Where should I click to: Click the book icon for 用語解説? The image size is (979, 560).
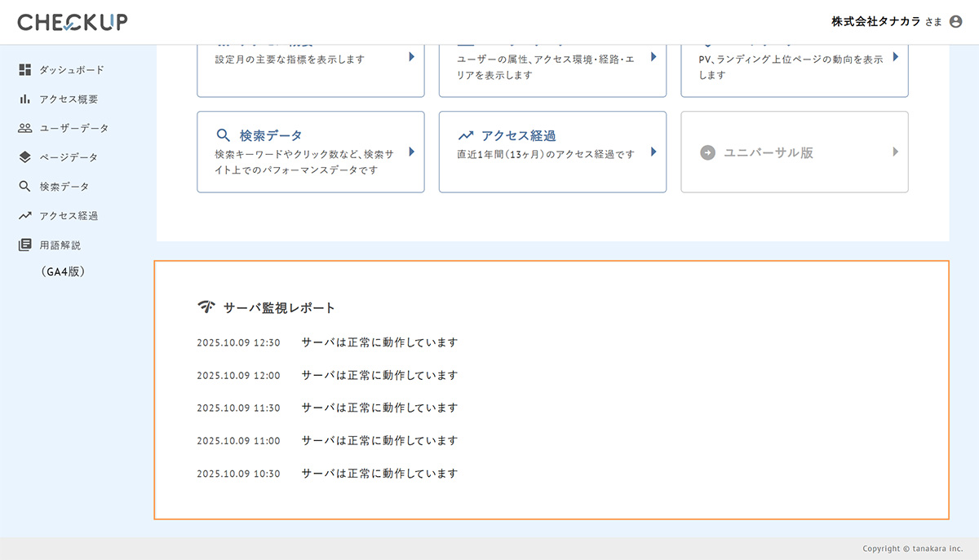pos(24,245)
